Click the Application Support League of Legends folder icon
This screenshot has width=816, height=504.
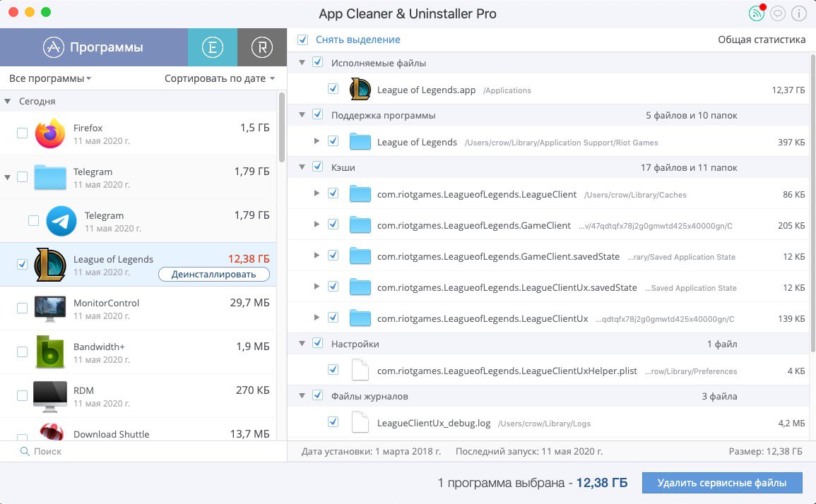click(360, 141)
